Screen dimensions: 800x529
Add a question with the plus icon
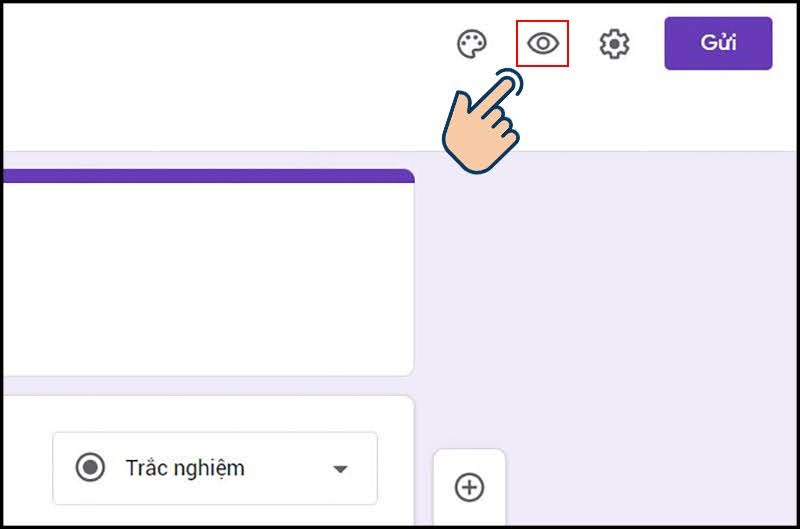tap(469, 487)
